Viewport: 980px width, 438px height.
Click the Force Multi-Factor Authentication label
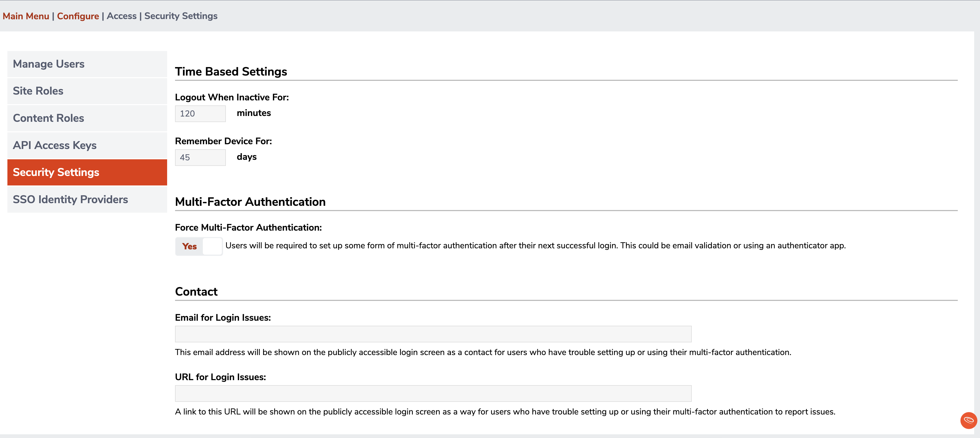(x=248, y=227)
